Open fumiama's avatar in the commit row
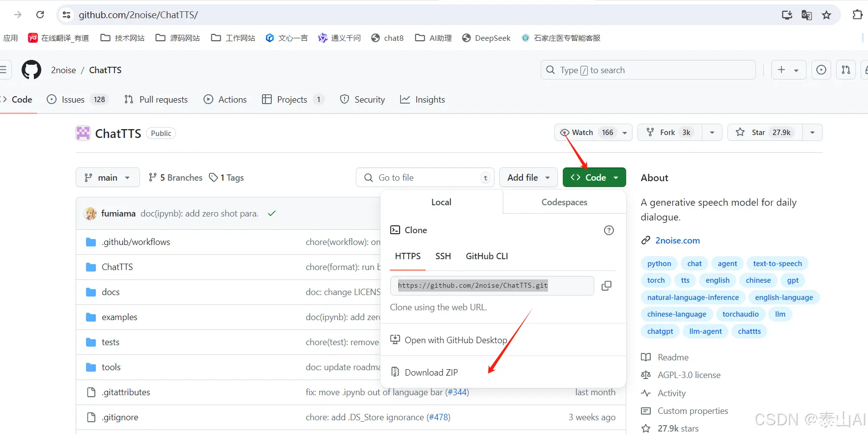Image resolution: width=868 pixels, height=434 pixels. (x=90, y=214)
